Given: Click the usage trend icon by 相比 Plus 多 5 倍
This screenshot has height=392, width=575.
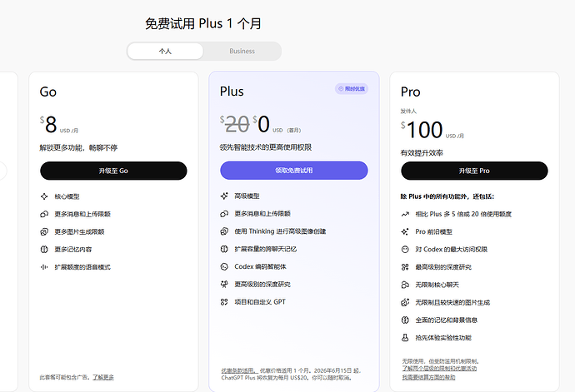Looking at the screenshot, I should click(405, 214).
